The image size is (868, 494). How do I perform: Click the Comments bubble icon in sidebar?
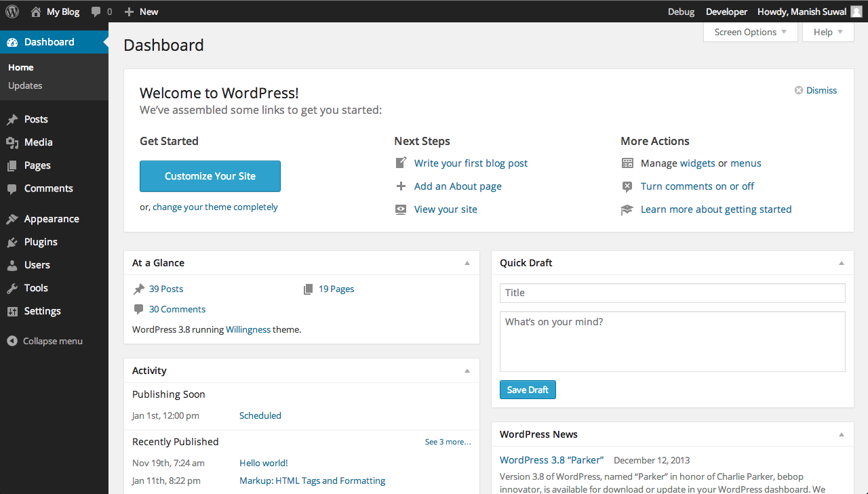[12, 188]
